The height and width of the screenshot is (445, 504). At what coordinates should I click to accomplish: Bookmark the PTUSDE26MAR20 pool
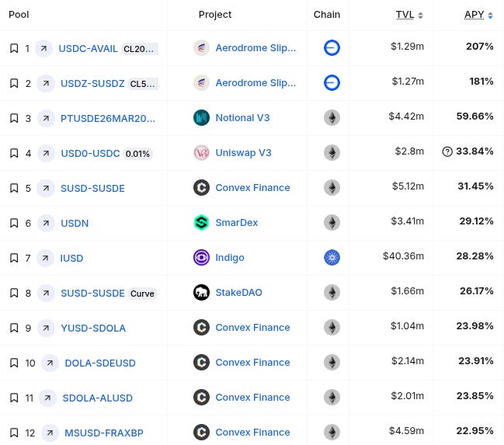[x=14, y=118]
